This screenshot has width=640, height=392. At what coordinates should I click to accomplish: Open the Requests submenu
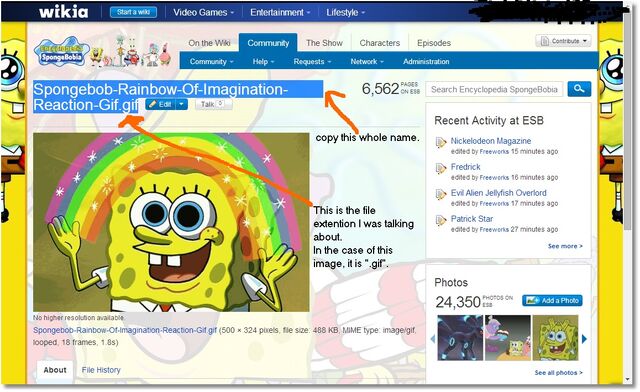(312, 62)
